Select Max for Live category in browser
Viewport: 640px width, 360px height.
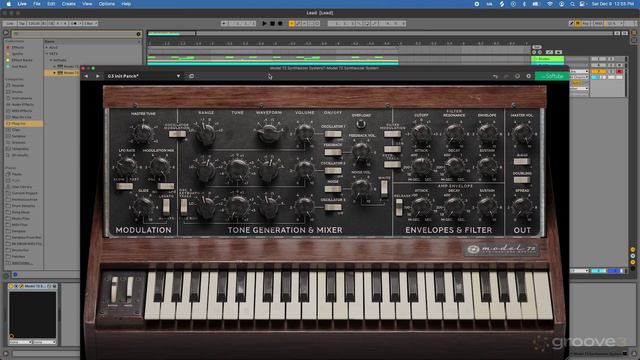pyautogui.click(x=22, y=117)
